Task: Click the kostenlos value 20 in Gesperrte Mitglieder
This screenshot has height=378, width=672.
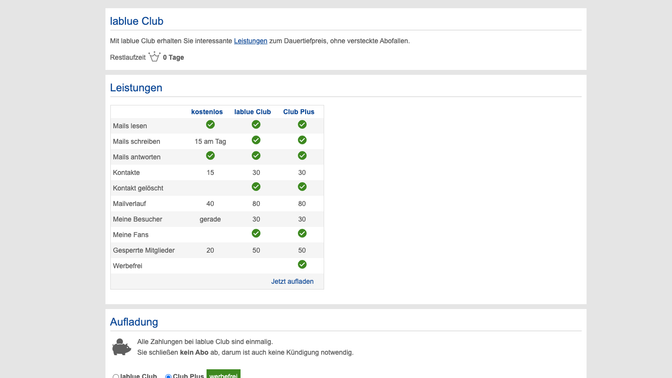Action: [x=210, y=250]
